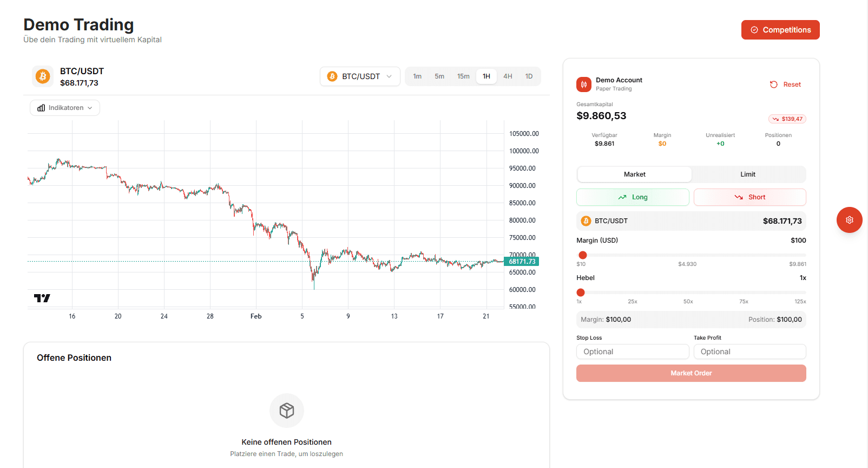The width and height of the screenshot is (868, 468).
Task: Click the Hebel leverage slider handle
Action: point(581,292)
